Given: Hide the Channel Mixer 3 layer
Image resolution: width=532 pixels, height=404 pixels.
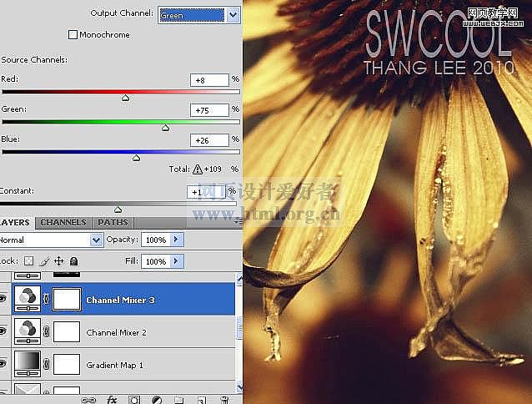Looking at the screenshot, I should coord(3,299).
